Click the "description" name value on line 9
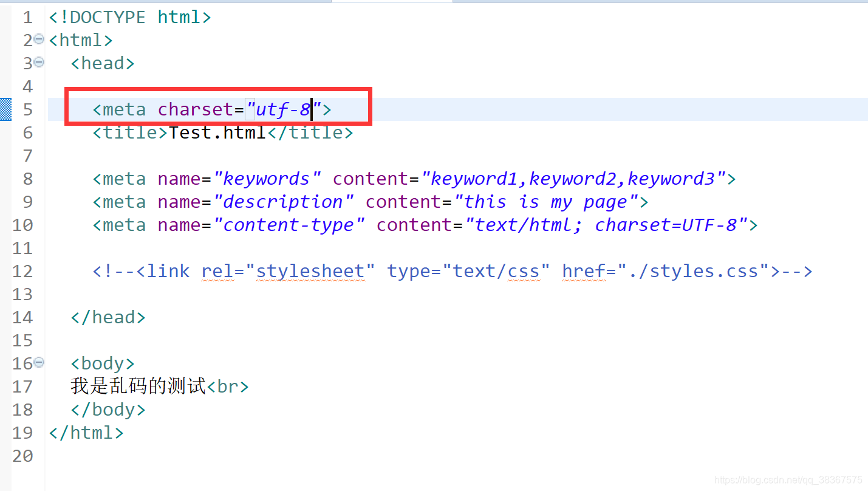868x491 pixels. coord(284,202)
